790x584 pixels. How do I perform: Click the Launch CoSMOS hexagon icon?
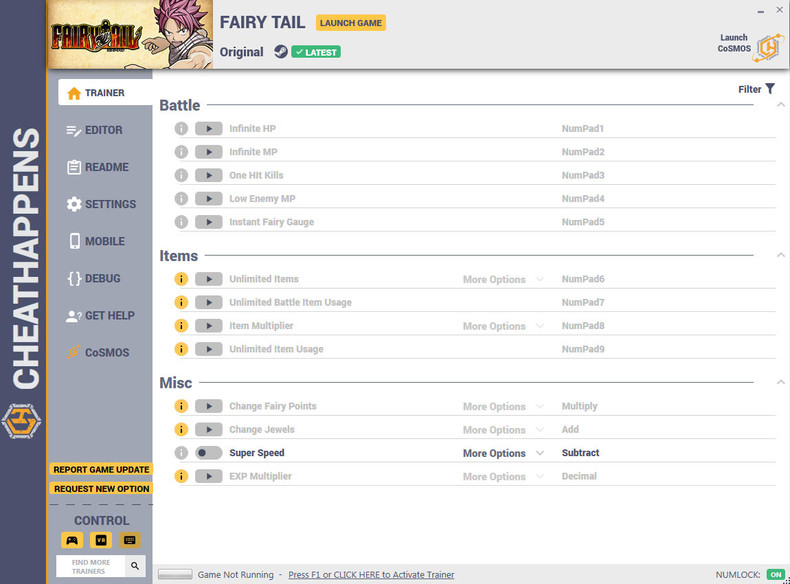768,48
